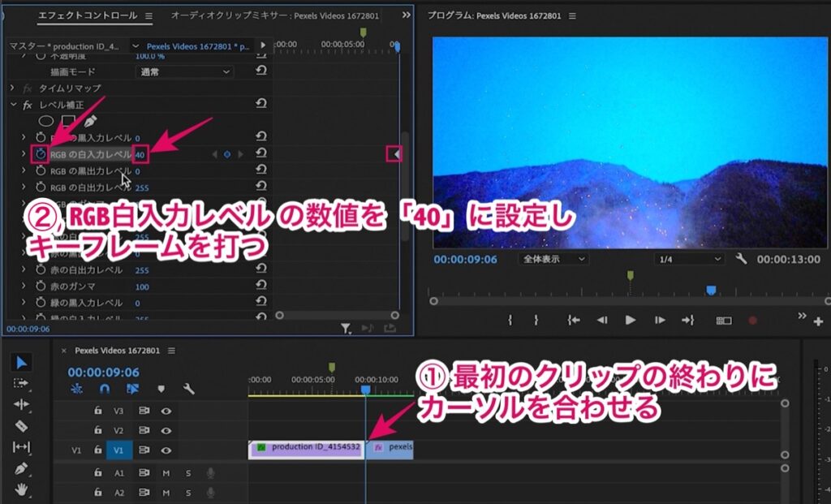
Task: Expand the 赤のガンマ parameter
Action: coord(24,286)
